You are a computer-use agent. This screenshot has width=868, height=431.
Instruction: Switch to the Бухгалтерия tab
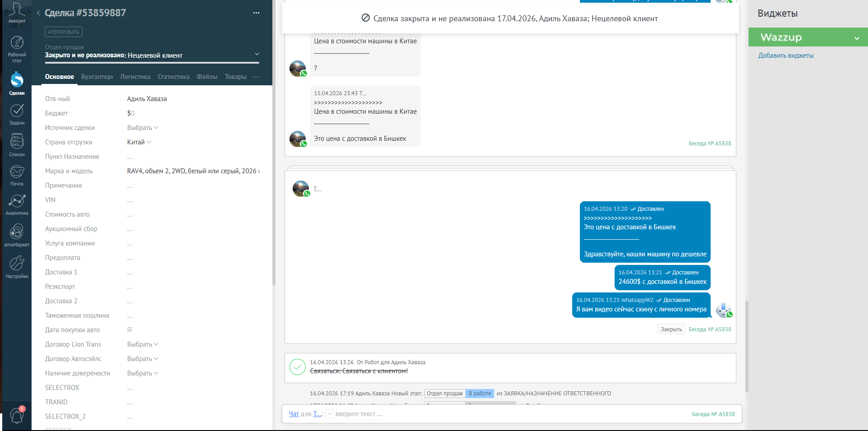tap(97, 77)
